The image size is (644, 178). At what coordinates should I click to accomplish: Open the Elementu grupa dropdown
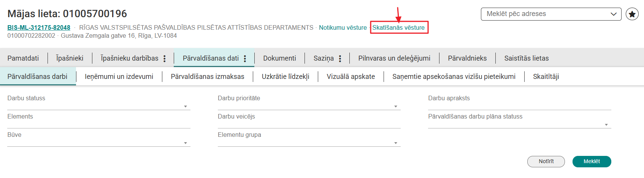(x=309, y=143)
